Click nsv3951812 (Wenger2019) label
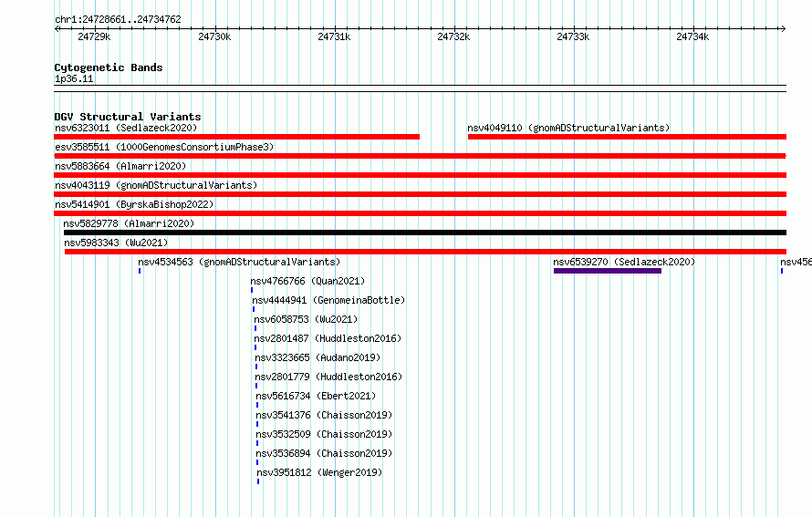 [319, 472]
